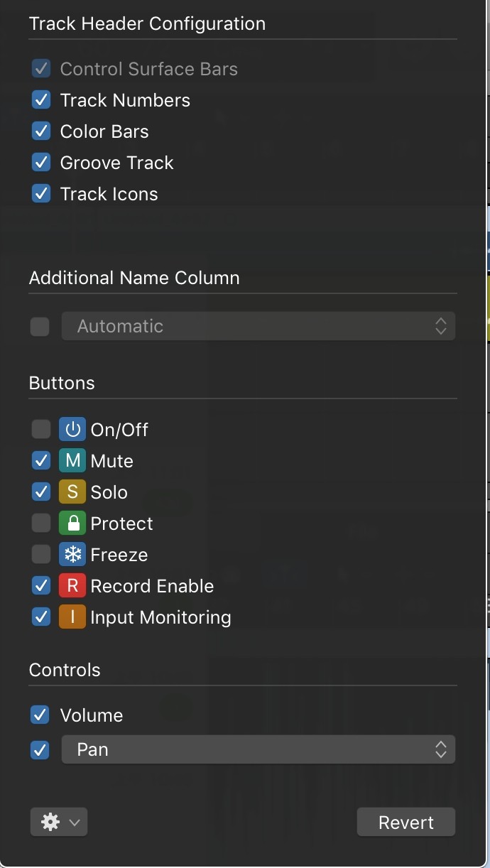Click the teal M Mute icon
Image resolution: width=490 pixels, height=868 pixels.
(72, 461)
